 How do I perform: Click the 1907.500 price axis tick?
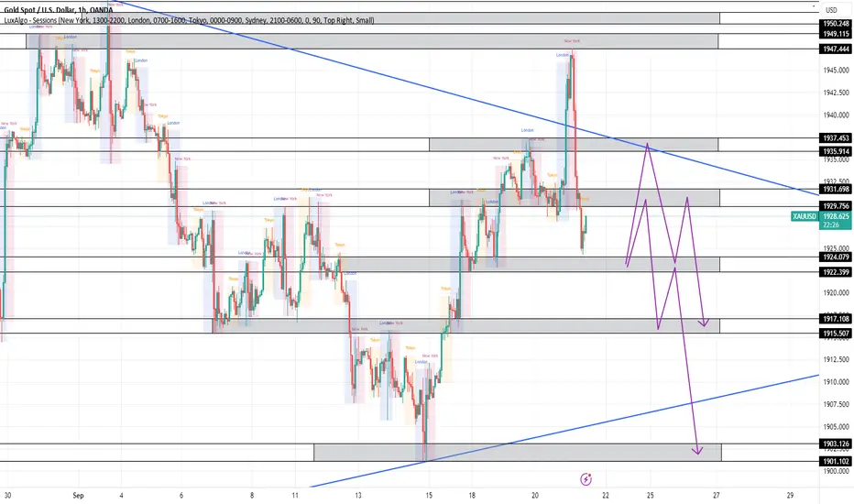pos(836,404)
